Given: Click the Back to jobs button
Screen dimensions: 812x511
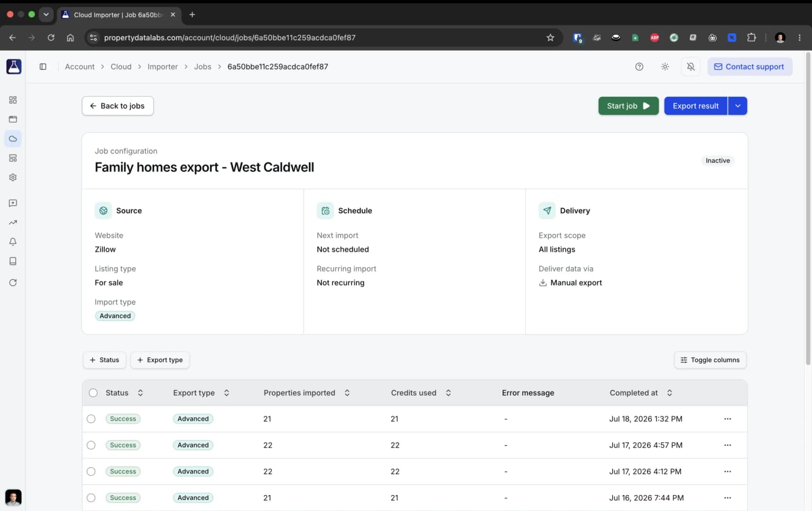Looking at the screenshot, I should [117, 106].
